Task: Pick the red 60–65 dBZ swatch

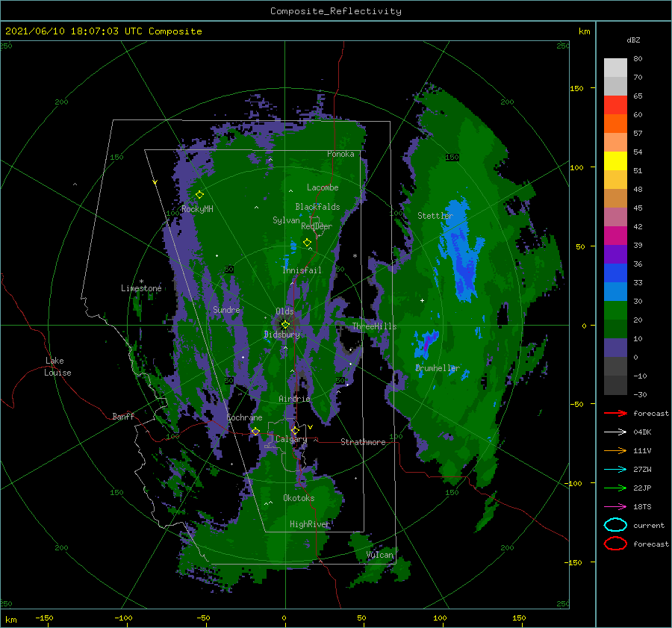Action: [x=615, y=105]
